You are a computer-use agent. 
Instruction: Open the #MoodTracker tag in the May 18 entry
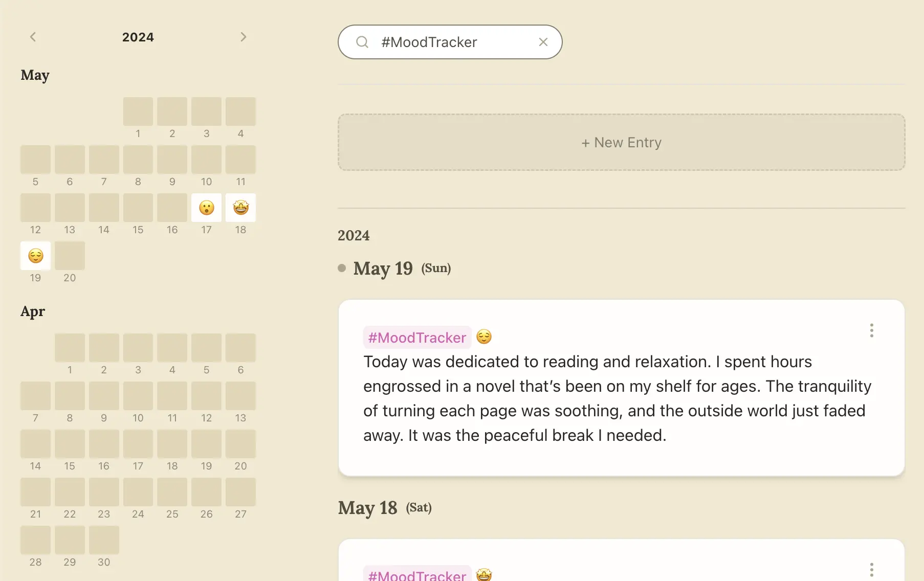[416, 575]
